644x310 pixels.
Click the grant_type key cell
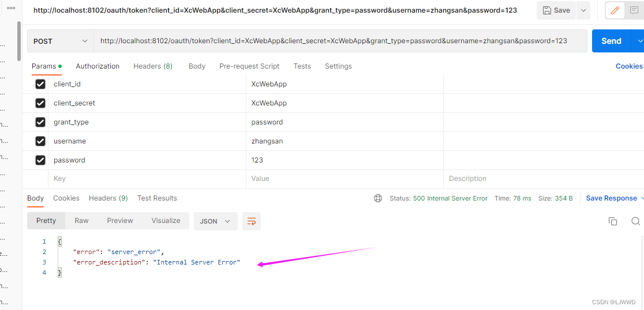point(147,122)
